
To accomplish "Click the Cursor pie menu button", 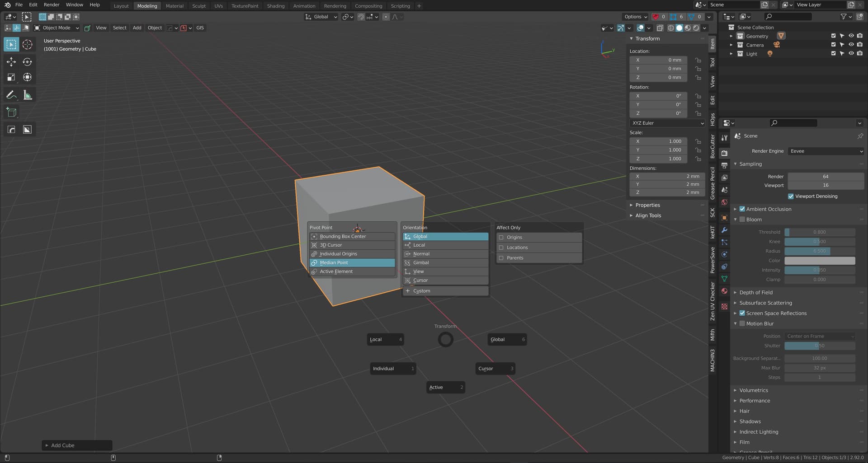I will (x=495, y=369).
